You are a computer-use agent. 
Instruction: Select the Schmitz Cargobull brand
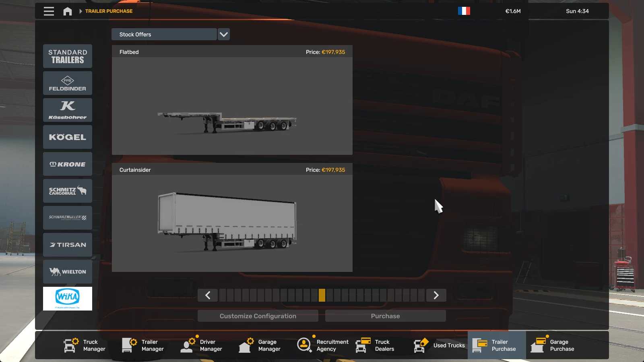tap(68, 191)
